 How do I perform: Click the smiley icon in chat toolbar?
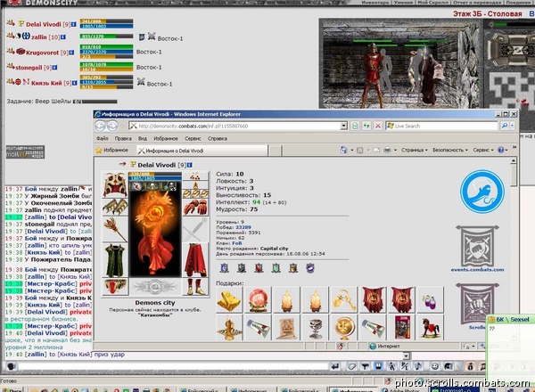coord(435,366)
